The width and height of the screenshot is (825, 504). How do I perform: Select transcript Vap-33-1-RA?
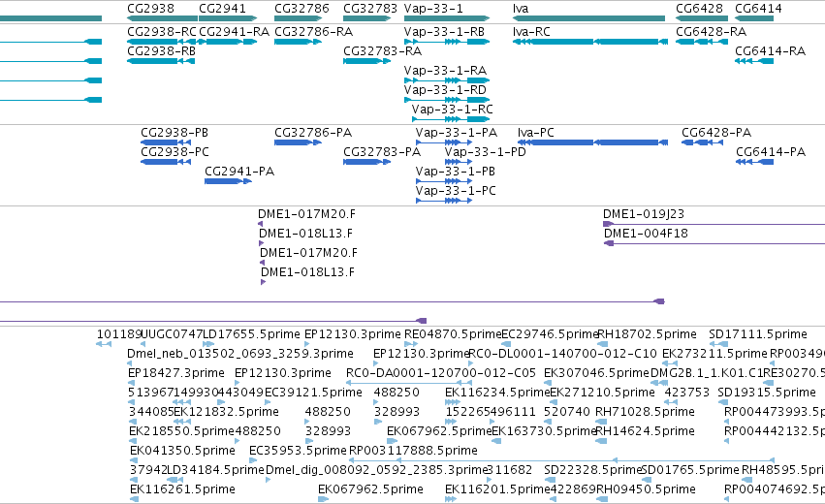447,80
